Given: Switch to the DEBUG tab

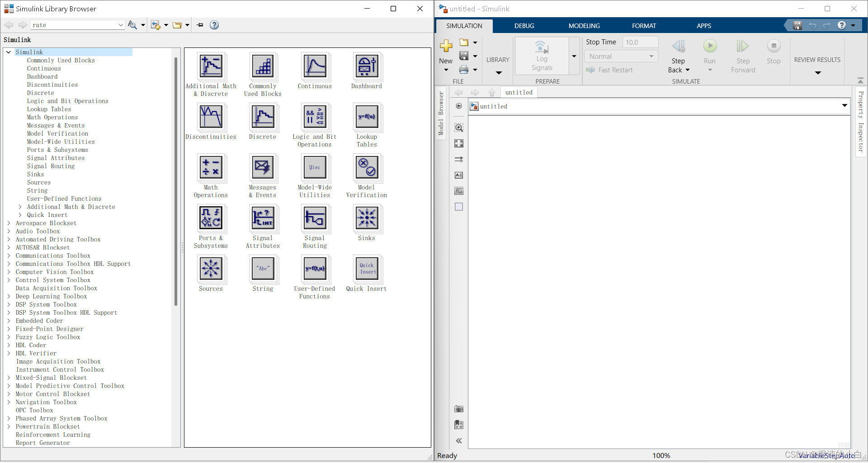Looking at the screenshot, I should [x=524, y=26].
